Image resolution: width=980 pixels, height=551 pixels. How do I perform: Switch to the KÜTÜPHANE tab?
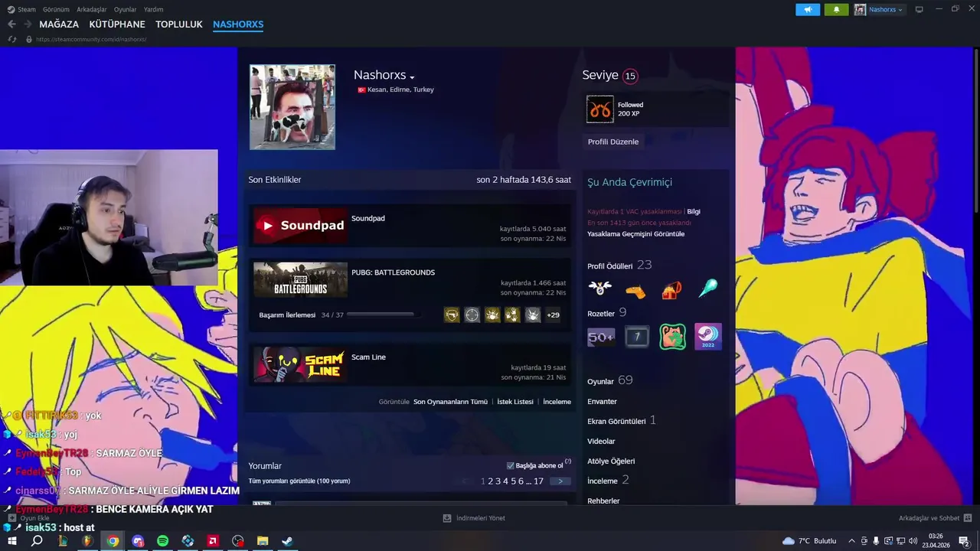117,24
